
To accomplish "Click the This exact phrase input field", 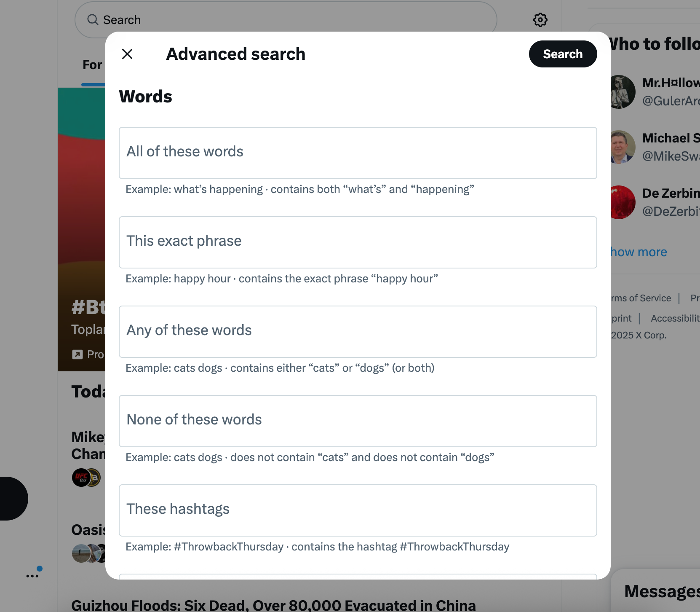I will 358,242.
